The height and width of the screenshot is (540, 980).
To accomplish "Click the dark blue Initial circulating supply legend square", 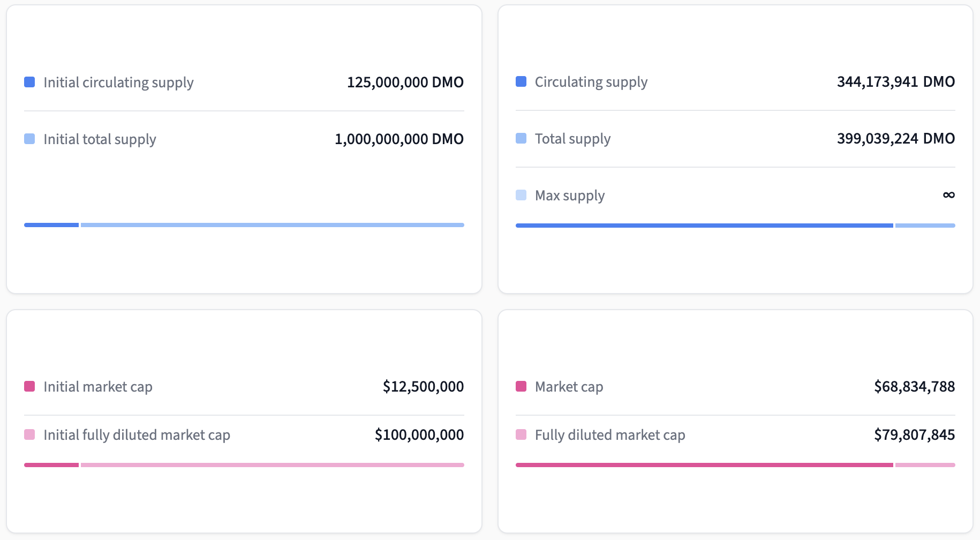I will coord(29,82).
